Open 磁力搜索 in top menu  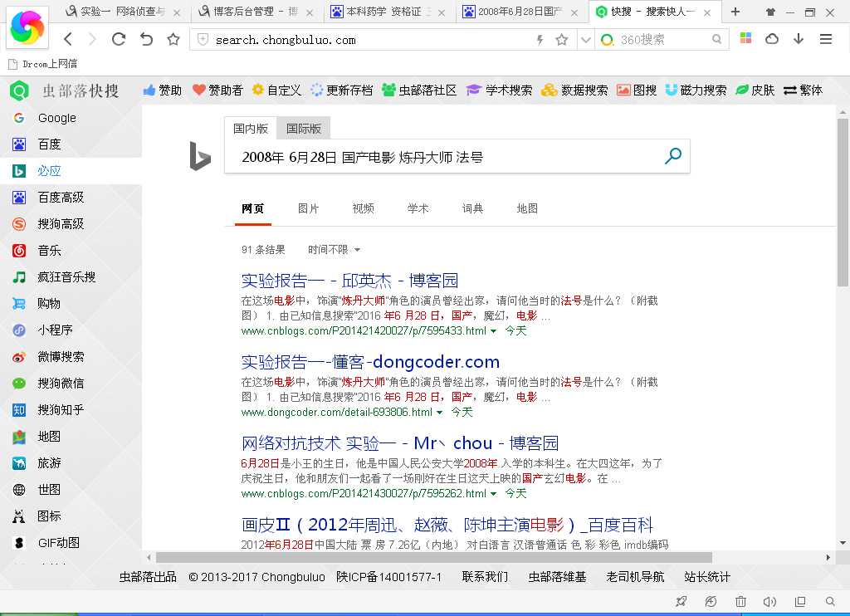point(696,90)
